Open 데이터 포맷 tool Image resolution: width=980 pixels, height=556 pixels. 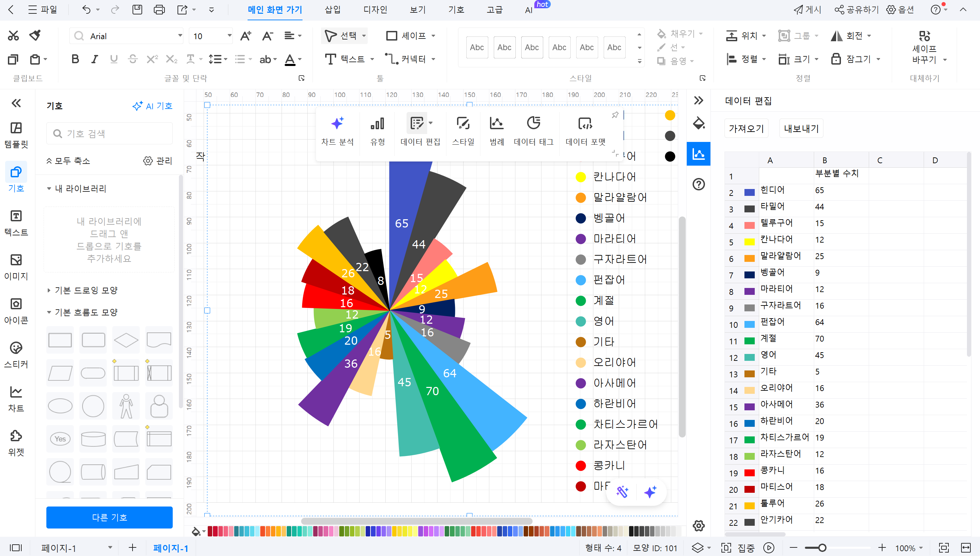(x=585, y=131)
